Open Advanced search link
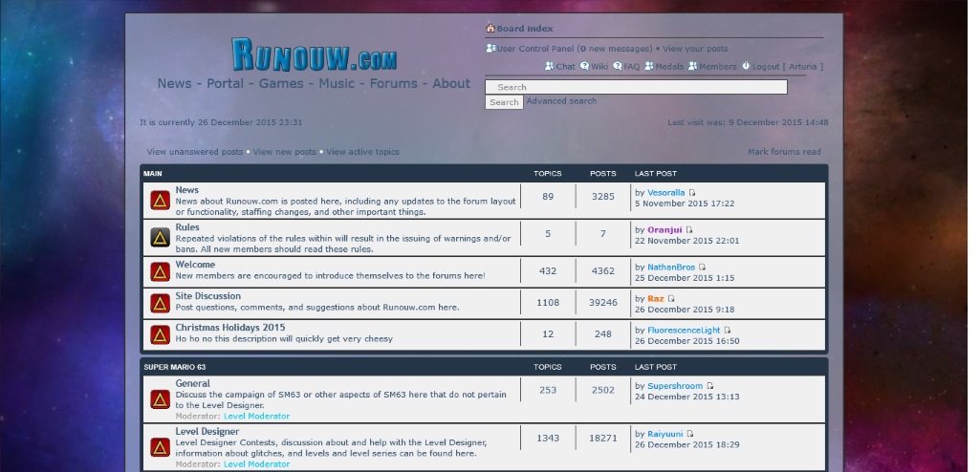 pyautogui.click(x=561, y=101)
